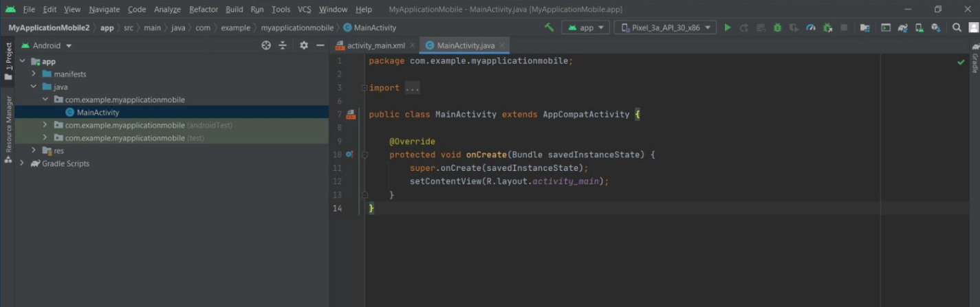
Task: Collapse the app module node
Action: tap(23, 61)
